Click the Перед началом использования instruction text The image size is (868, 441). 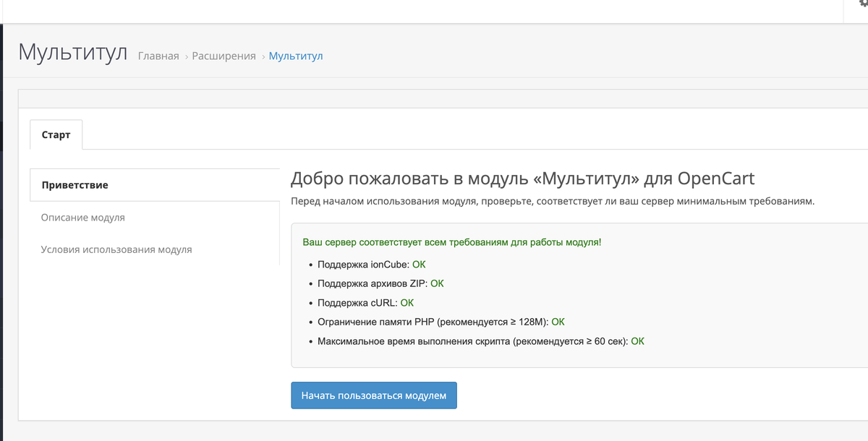[x=553, y=201]
